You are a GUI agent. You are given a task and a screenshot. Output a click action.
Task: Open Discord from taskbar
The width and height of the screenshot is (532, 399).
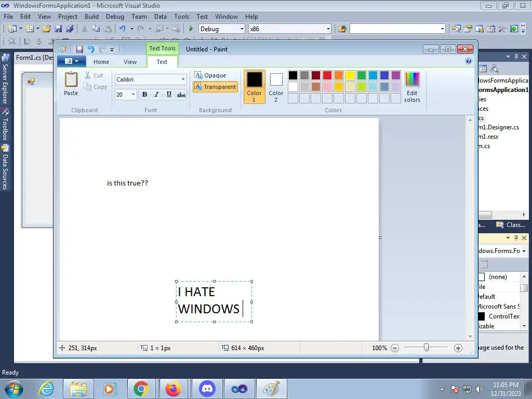(x=207, y=389)
